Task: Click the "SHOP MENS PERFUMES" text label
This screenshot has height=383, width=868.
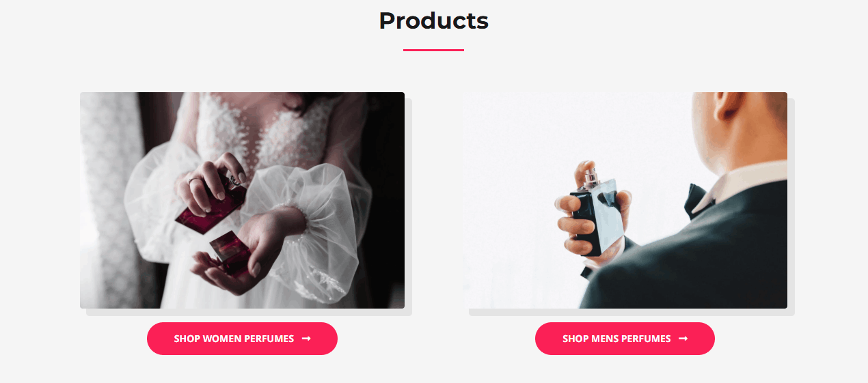Action: 616,339
